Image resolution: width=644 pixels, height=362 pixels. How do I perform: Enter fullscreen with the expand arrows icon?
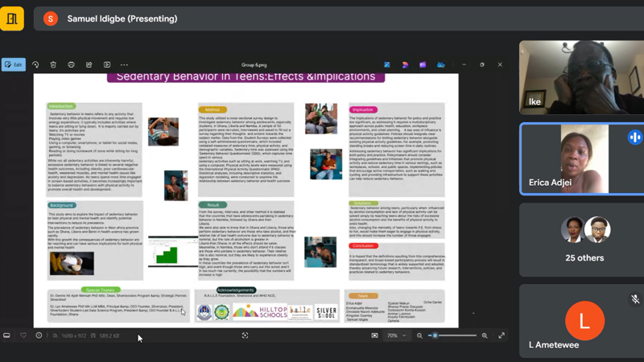(502, 335)
